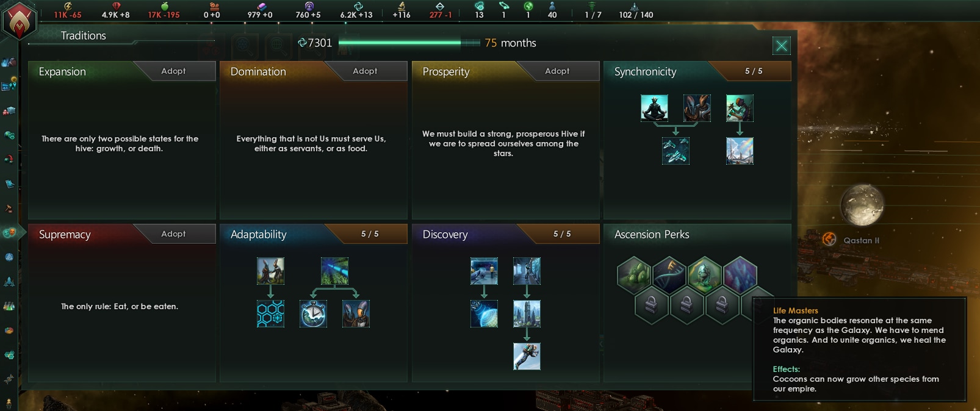
Task: Close the Traditions window
Action: coord(781,45)
